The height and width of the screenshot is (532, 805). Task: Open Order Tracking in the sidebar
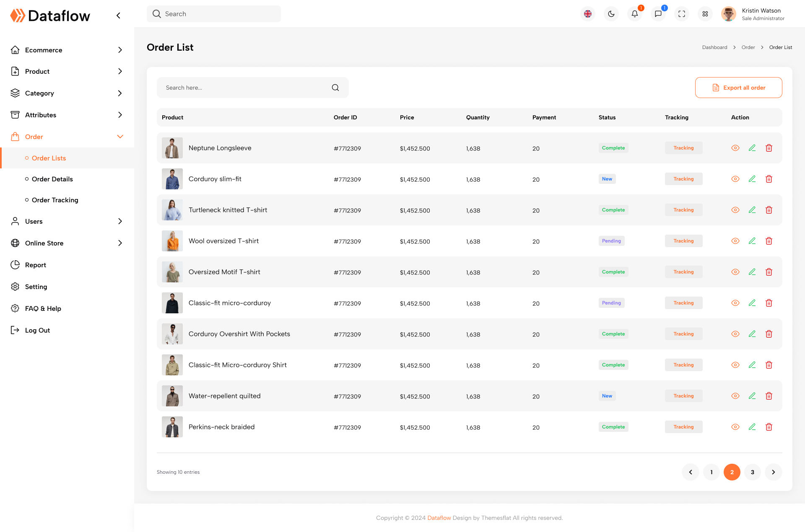55,200
